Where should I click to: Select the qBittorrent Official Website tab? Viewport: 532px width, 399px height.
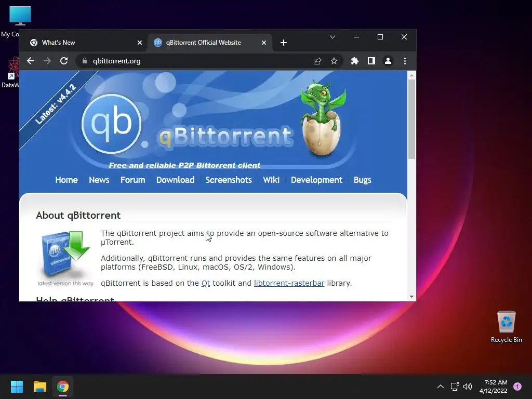coord(209,43)
